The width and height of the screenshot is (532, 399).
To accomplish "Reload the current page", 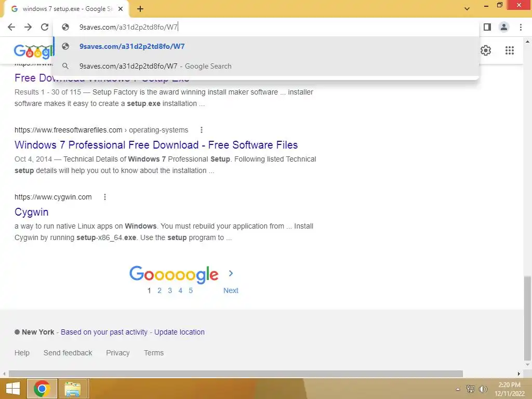I will point(45,27).
